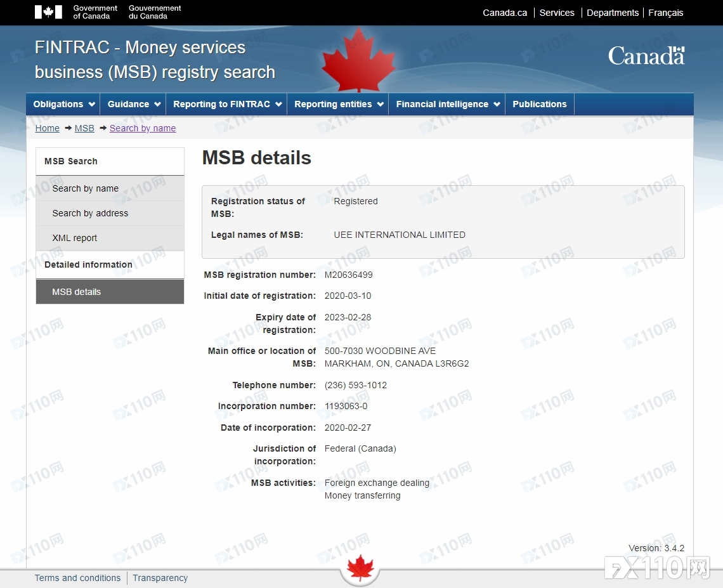Click incorporation number 1193063-0

point(346,407)
